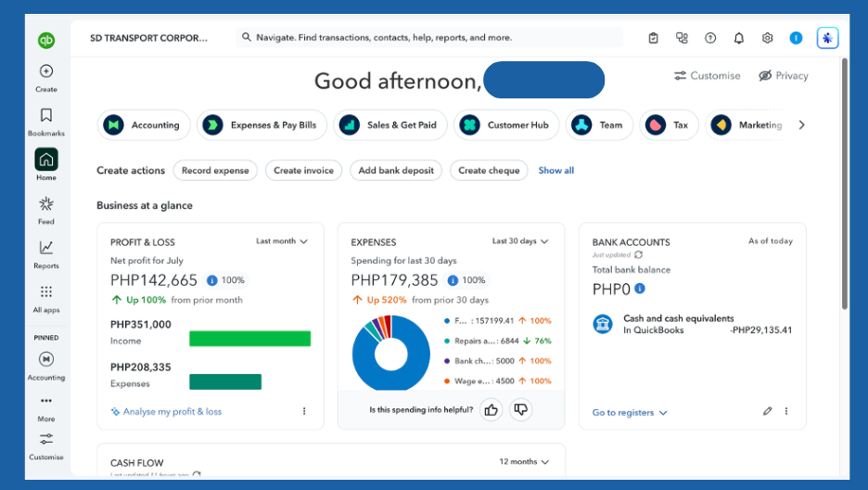Select the Customer Hub tab

coord(506,125)
